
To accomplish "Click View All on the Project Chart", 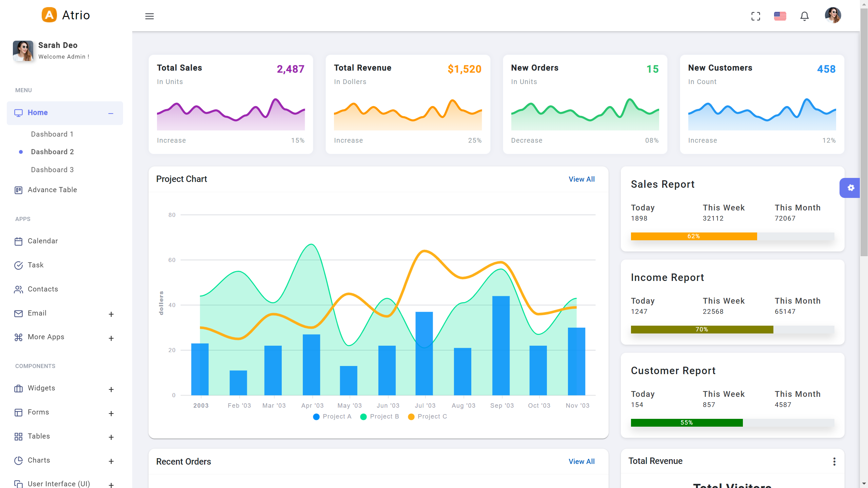I will 581,179.
